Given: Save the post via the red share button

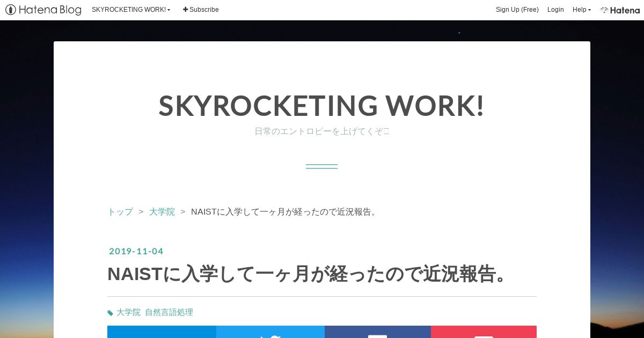Looking at the screenshot, I should [484, 332].
